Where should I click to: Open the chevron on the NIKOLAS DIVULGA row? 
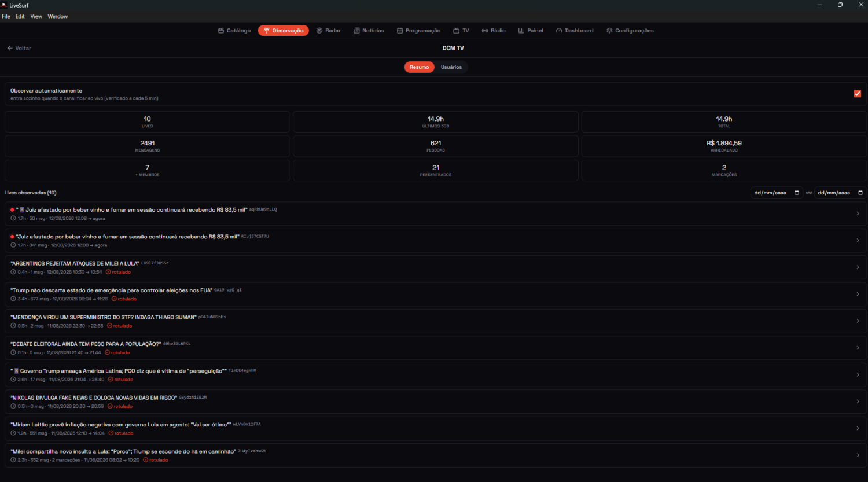(x=858, y=402)
